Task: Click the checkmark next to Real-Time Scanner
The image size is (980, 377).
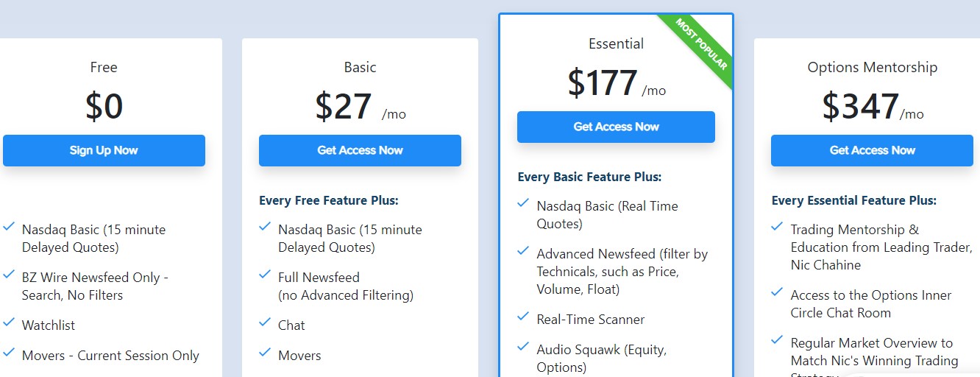Action: (523, 317)
